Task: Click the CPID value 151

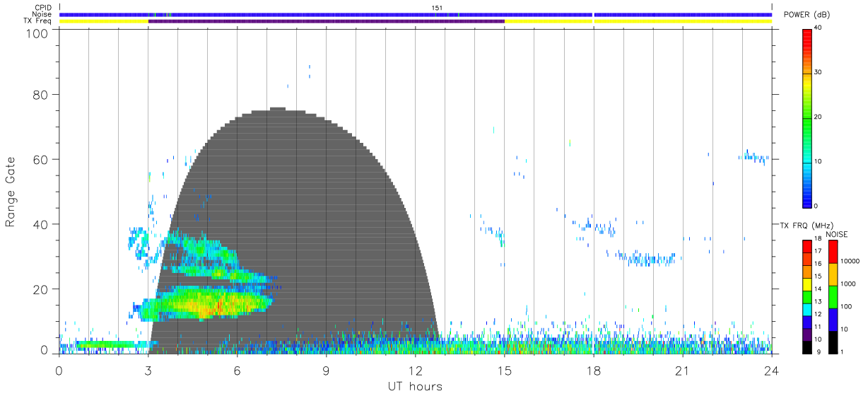Action: (x=438, y=8)
